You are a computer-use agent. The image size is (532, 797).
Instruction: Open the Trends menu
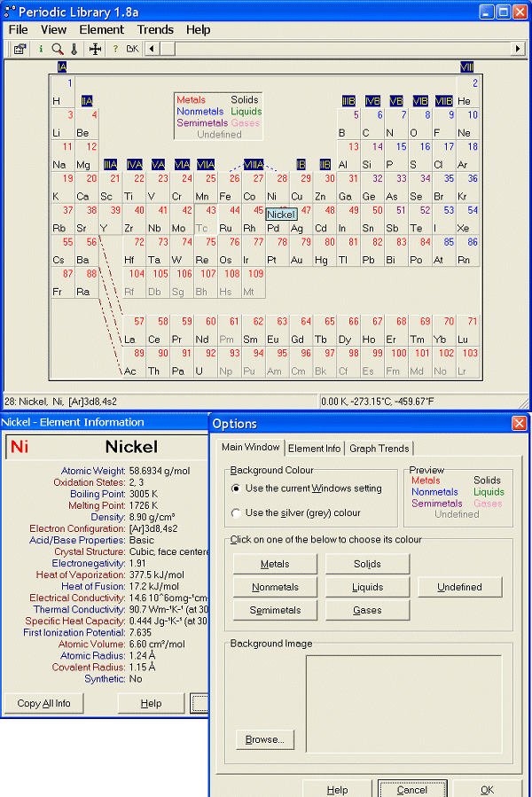click(155, 29)
